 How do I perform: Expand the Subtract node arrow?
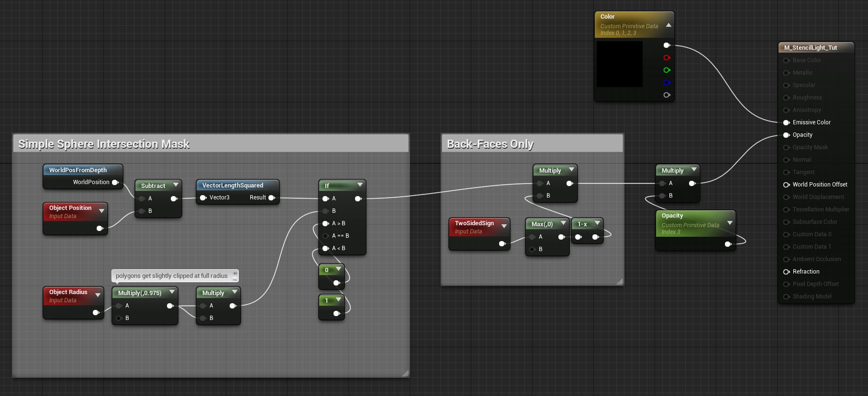(x=176, y=185)
